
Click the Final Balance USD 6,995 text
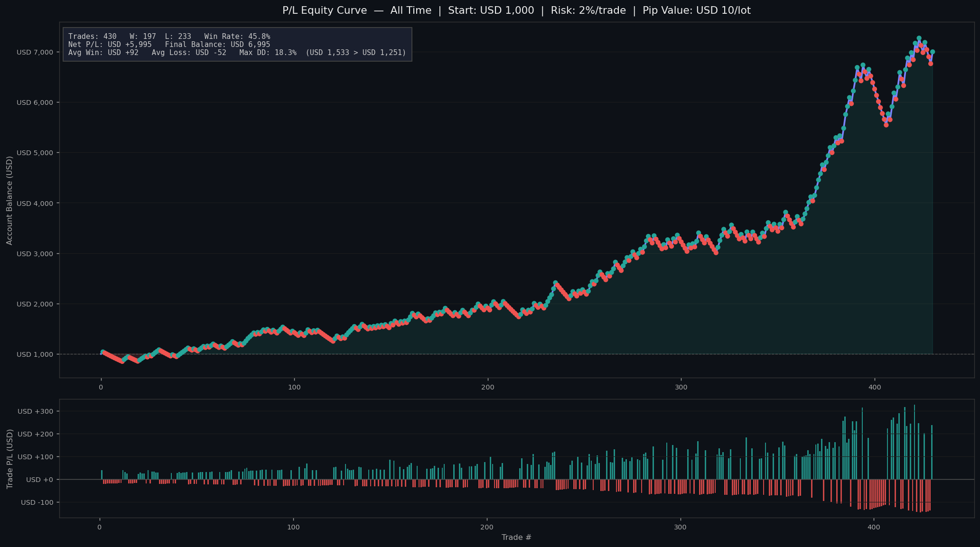(x=217, y=45)
